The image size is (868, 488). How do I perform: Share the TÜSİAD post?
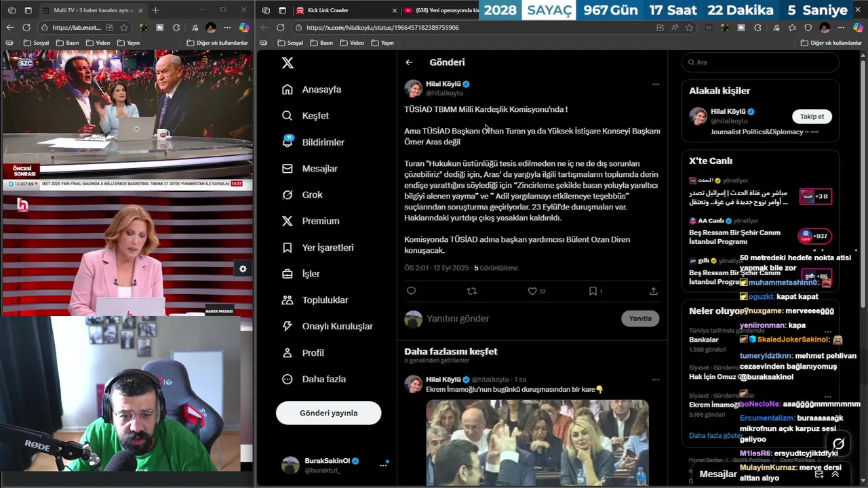coord(653,291)
